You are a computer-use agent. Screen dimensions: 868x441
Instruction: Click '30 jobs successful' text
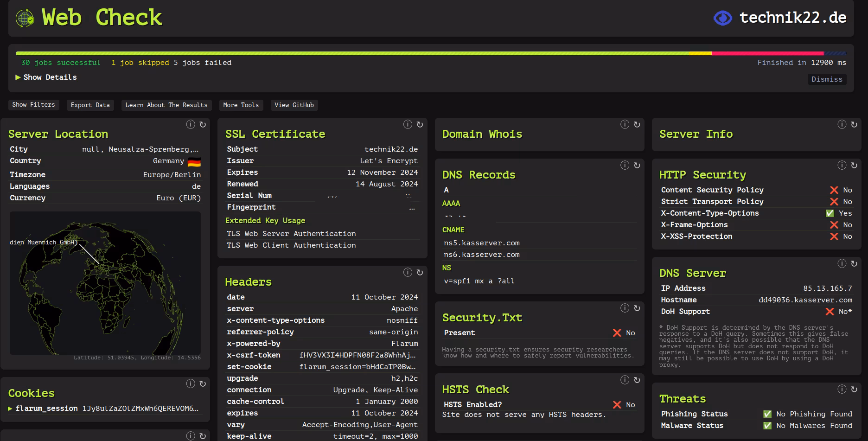pyautogui.click(x=61, y=63)
